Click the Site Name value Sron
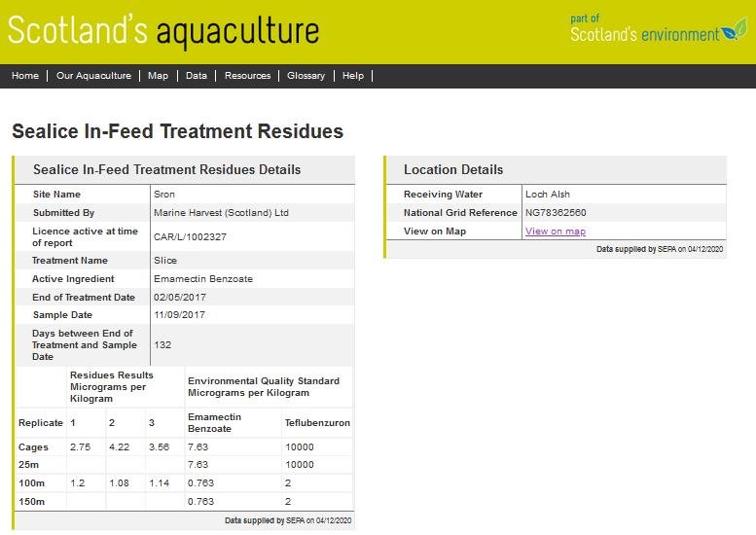Viewport: 756px width, 535px height. pyautogui.click(x=164, y=195)
